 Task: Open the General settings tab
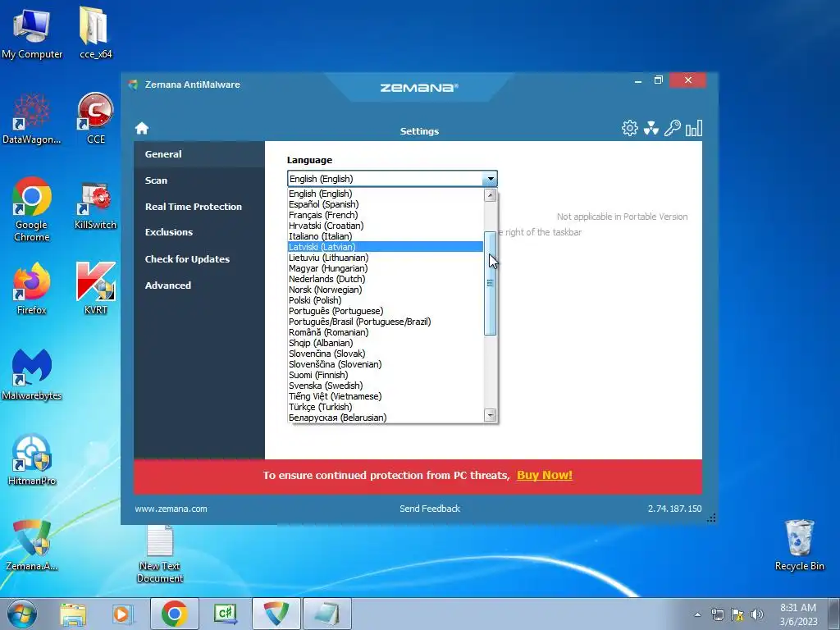pos(199,154)
